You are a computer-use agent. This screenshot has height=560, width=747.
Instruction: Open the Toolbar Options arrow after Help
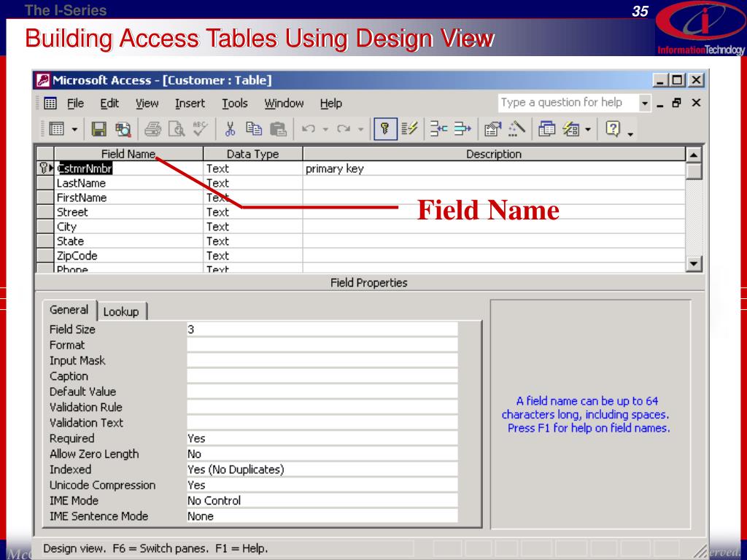[x=630, y=134]
